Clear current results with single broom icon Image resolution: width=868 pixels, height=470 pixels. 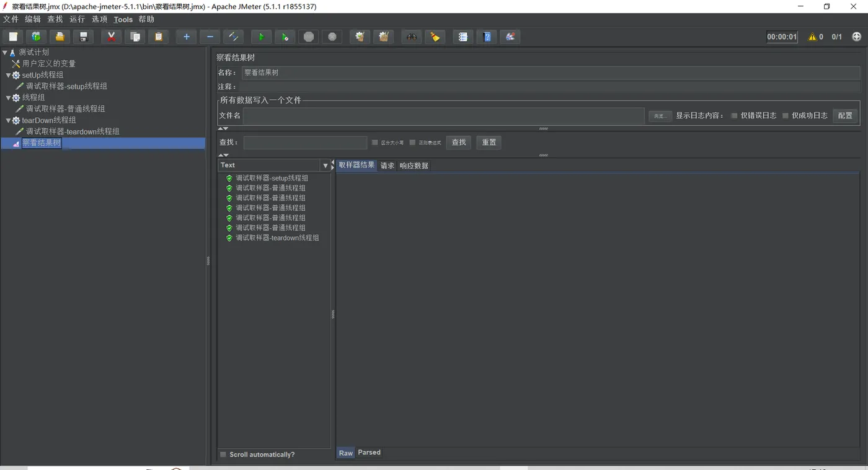(360, 37)
